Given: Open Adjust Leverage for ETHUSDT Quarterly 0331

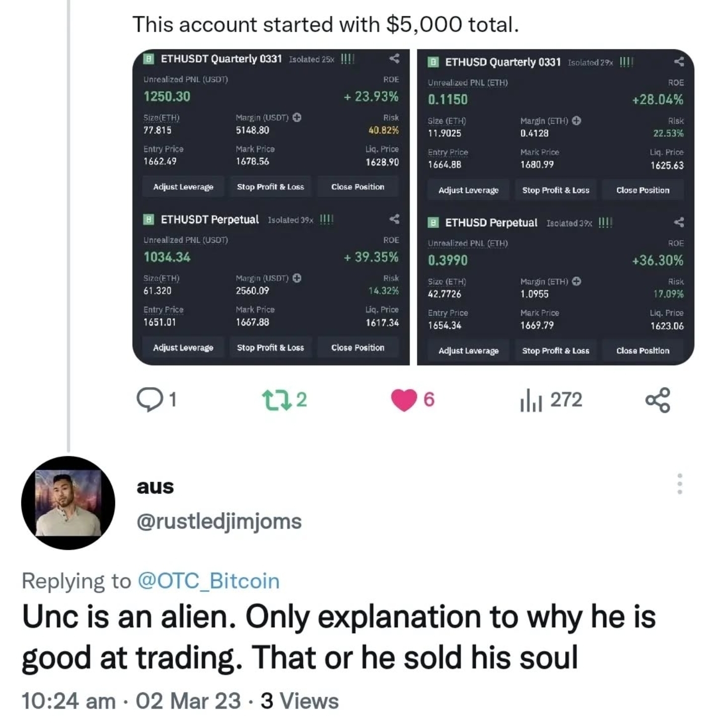Looking at the screenshot, I should point(183,187).
